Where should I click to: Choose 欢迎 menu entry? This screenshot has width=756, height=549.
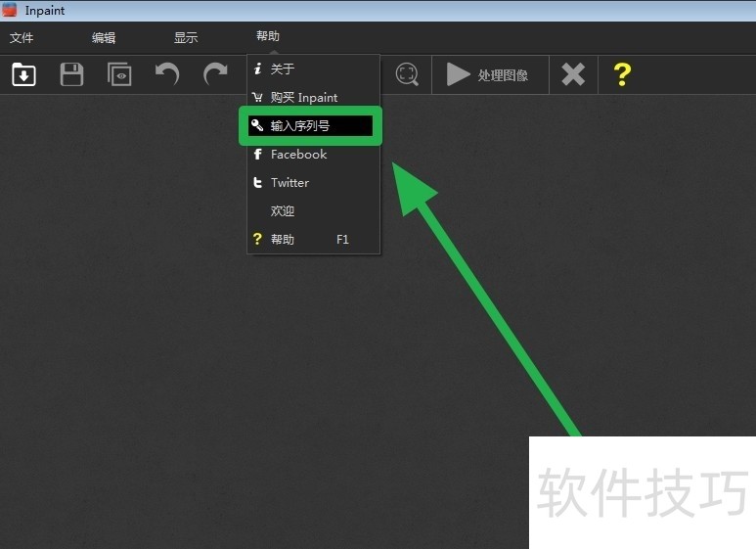click(313, 210)
